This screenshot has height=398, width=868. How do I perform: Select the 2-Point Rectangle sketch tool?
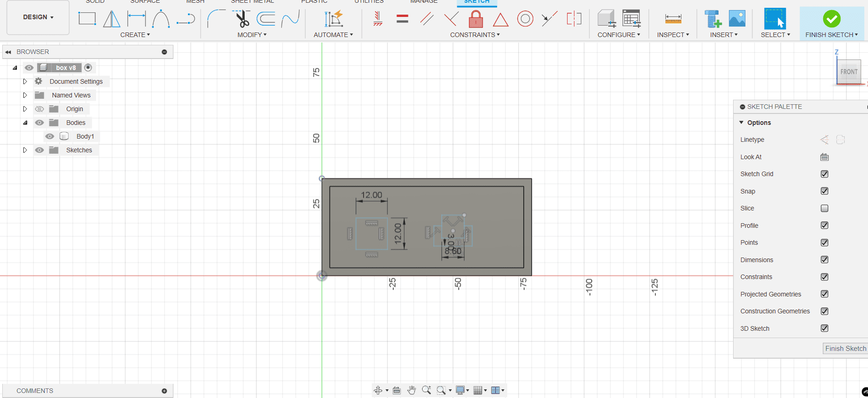coord(87,19)
